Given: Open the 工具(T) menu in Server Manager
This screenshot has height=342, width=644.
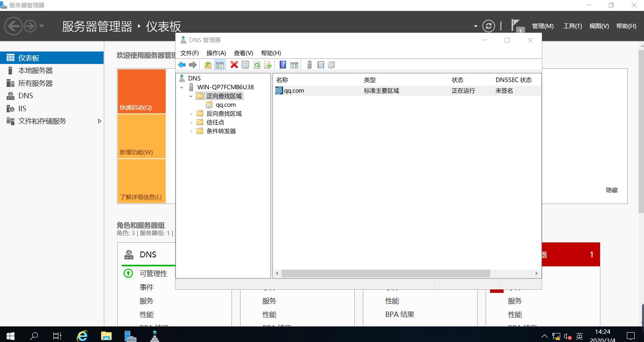Looking at the screenshot, I should 572,26.
